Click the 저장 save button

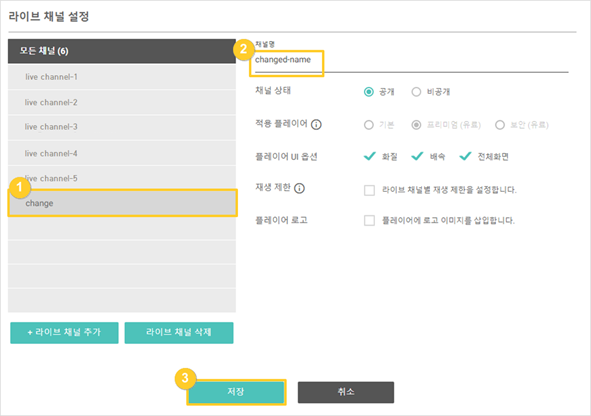click(x=236, y=392)
